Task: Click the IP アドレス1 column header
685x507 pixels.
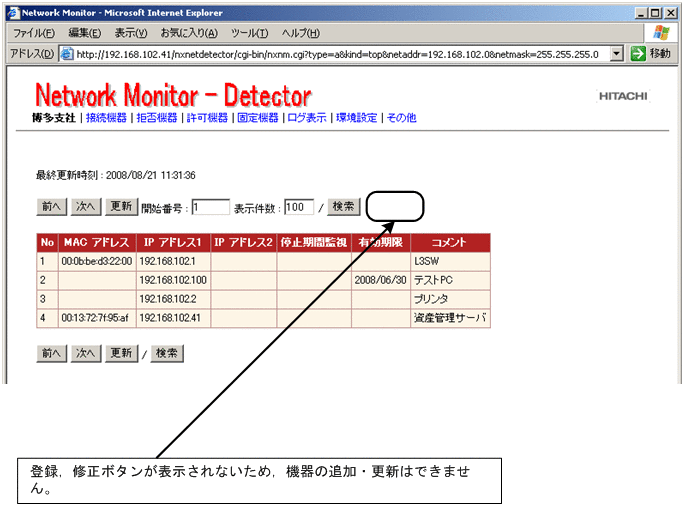Action: tap(173, 243)
